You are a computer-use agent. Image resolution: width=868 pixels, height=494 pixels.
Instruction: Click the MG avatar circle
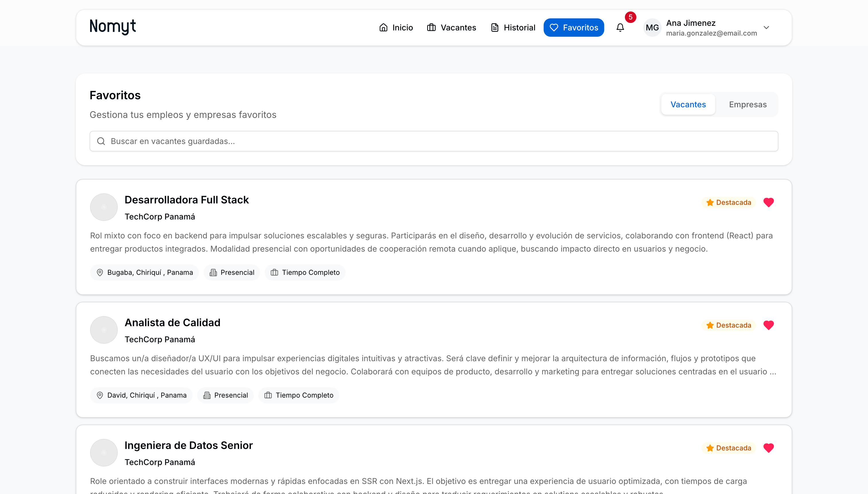pyautogui.click(x=652, y=28)
